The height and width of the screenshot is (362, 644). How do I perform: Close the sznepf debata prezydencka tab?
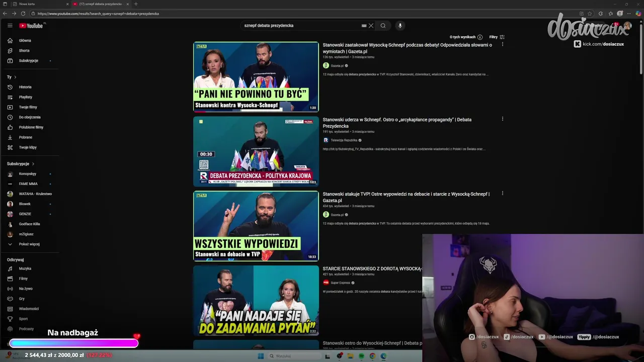(127, 4)
